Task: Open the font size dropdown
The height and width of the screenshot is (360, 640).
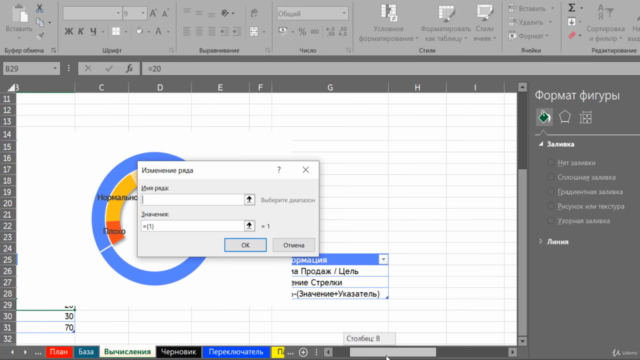Action: pyautogui.click(x=142, y=13)
